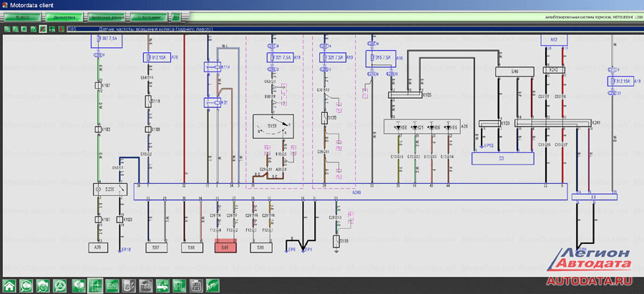Image resolution: width=644 pixels, height=294 pixels.
Task: Select fuse F307 7,5A
Action: [x=107, y=41]
